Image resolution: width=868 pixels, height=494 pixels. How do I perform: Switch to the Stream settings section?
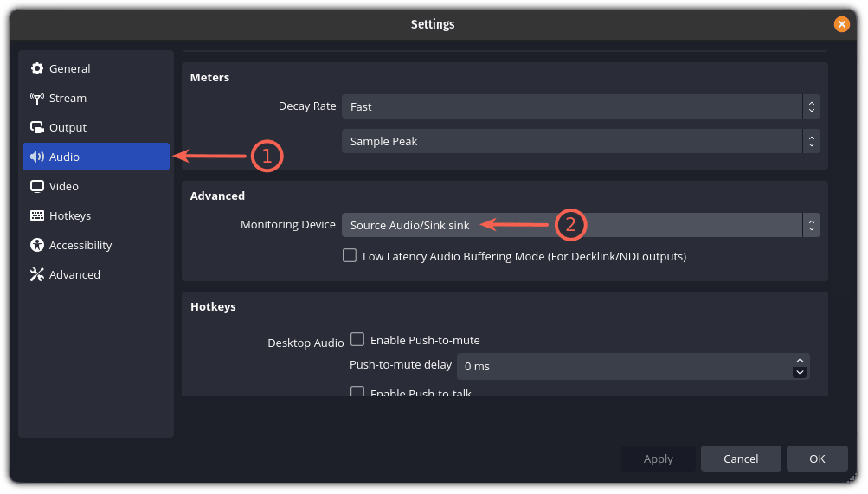click(68, 99)
